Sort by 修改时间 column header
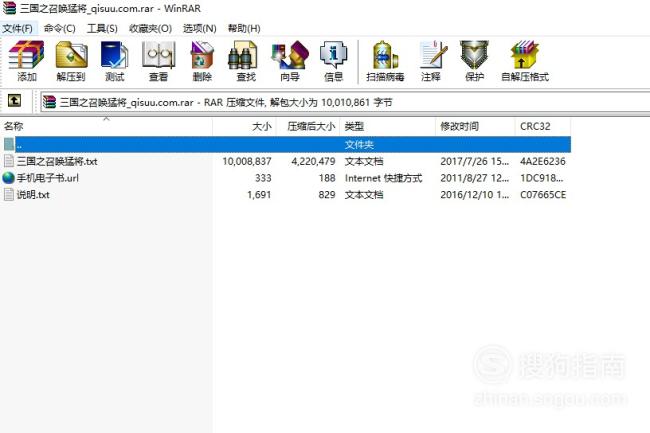 click(475, 126)
